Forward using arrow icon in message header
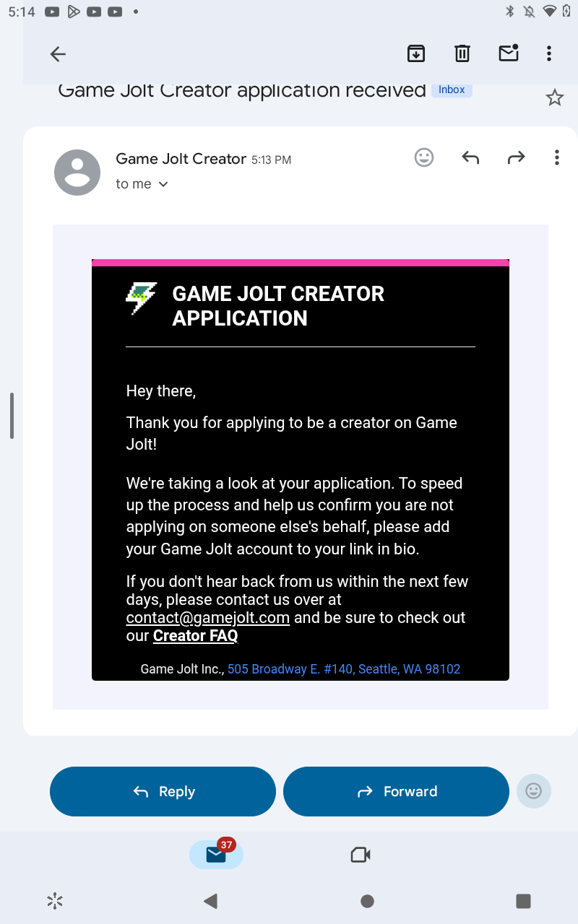Screen dimensions: 578x924 [516, 157]
